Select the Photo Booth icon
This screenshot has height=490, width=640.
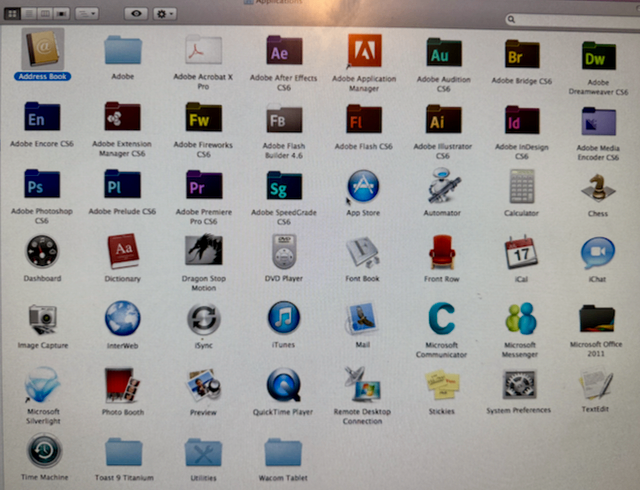point(122,385)
